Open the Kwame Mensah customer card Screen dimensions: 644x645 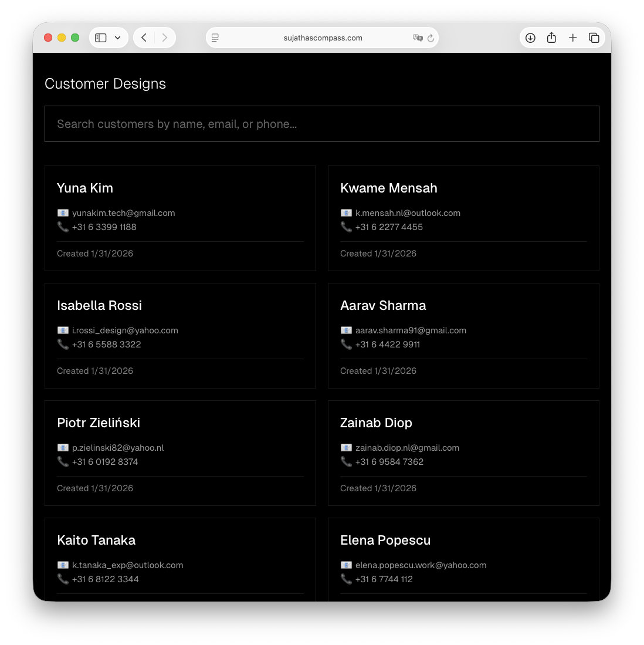point(463,218)
